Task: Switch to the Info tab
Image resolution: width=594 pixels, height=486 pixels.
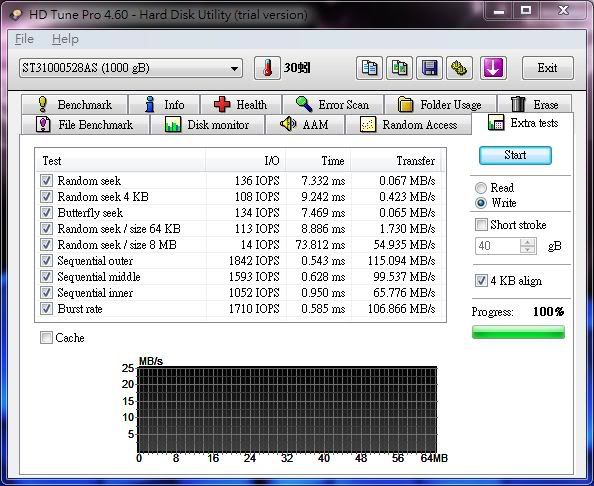Action: point(164,104)
